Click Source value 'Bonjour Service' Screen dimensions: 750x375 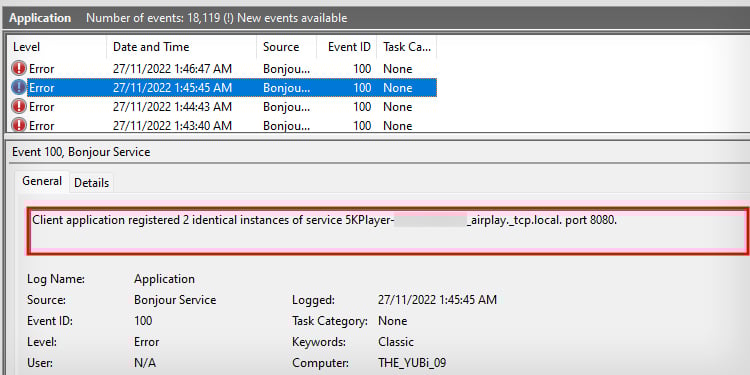175,300
